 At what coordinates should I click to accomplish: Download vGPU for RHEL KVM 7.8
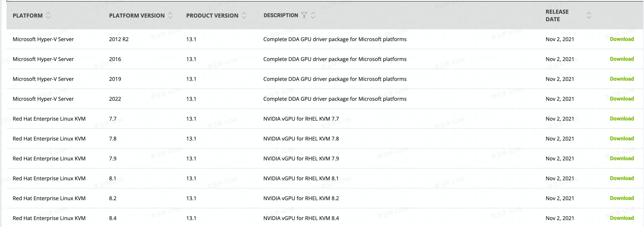pos(622,138)
